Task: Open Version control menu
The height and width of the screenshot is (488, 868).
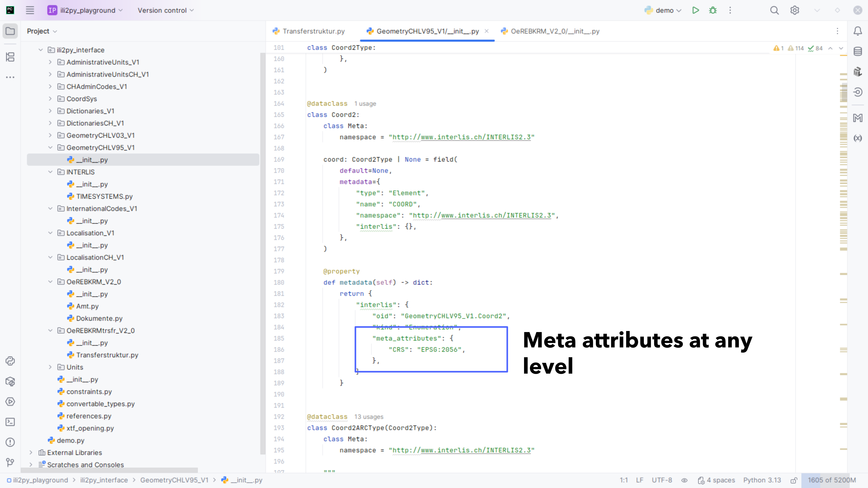Action: click(x=165, y=10)
